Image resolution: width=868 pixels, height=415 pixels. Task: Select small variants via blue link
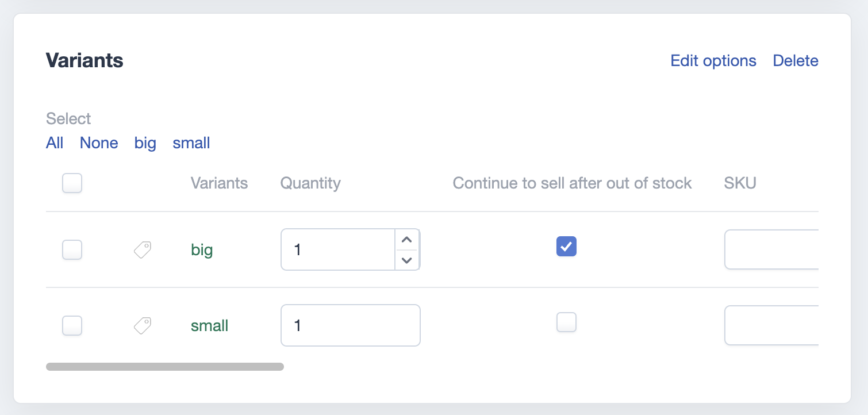[x=191, y=143]
